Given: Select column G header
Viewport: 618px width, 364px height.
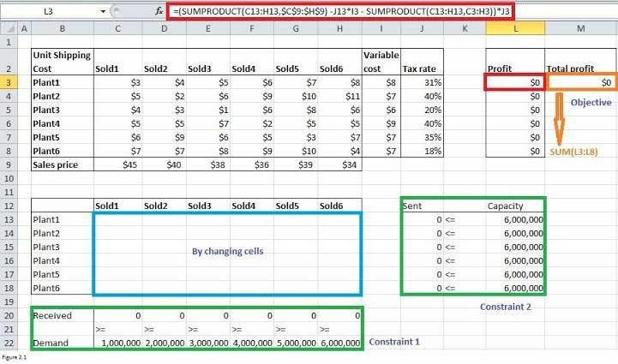Looking at the screenshot, I should click(296, 29).
